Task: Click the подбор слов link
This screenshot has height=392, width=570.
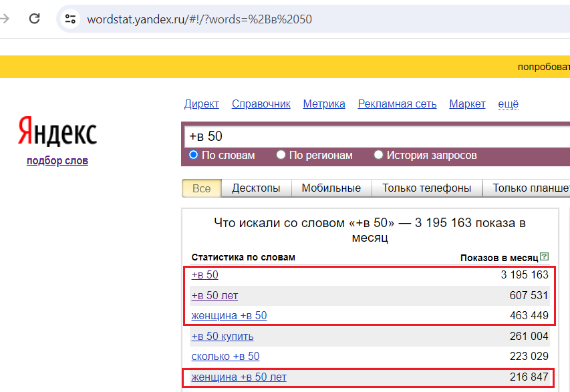Action: (57, 160)
